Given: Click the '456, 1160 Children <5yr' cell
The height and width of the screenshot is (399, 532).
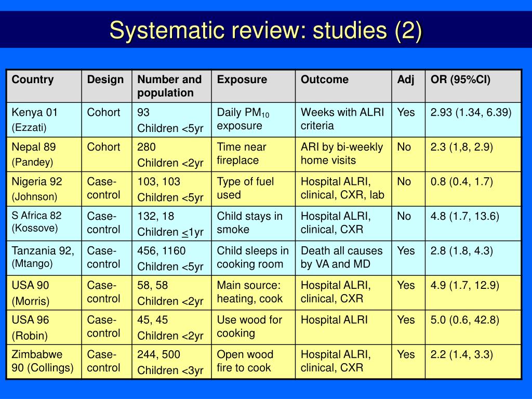Looking at the screenshot, I should [171, 258].
